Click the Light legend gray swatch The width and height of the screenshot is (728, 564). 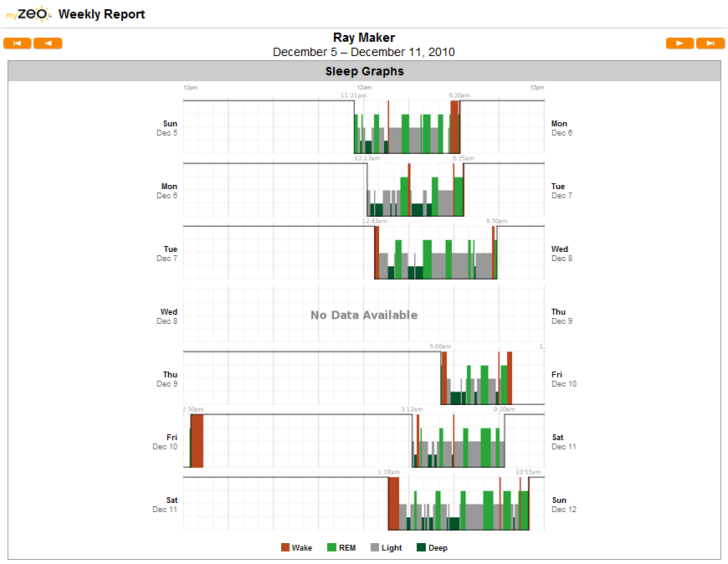[375, 547]
